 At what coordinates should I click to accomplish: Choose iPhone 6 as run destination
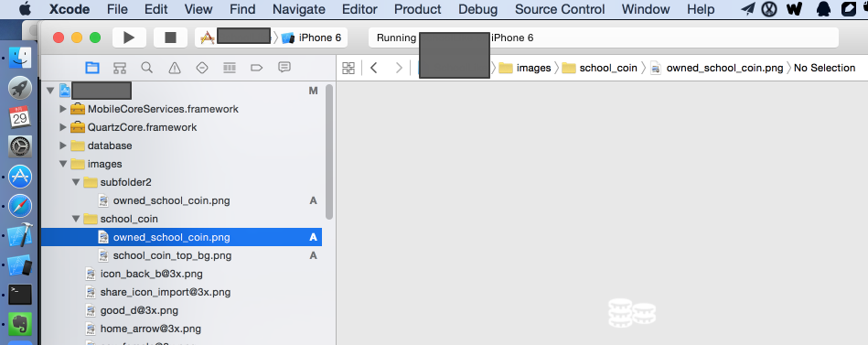[x=313, y=38]
